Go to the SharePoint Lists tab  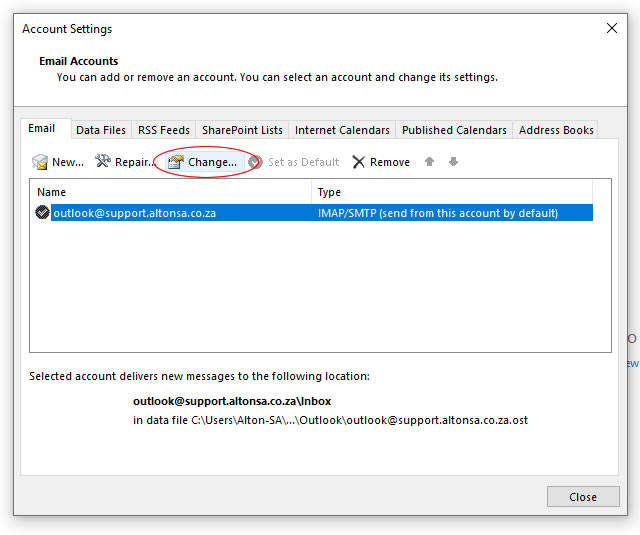coord(242,130)
